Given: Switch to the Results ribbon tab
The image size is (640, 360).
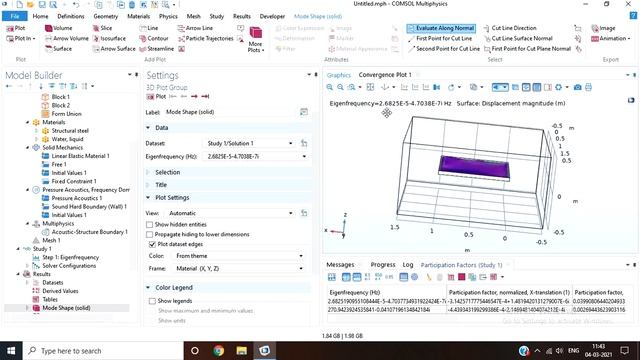Looking at the screenshot, I should point(242,16).
